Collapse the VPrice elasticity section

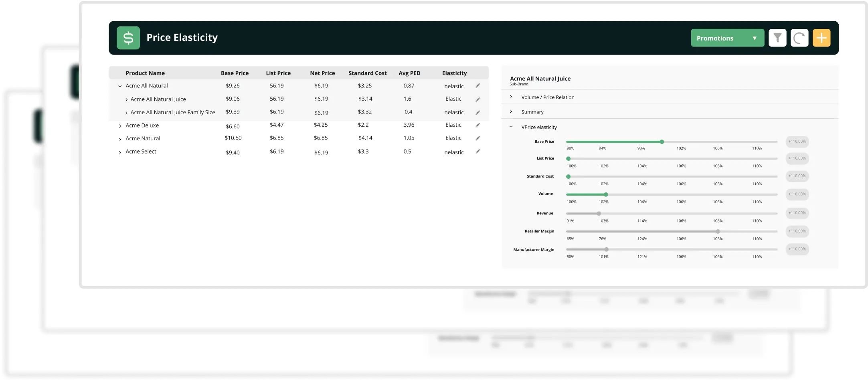(511, 127)
